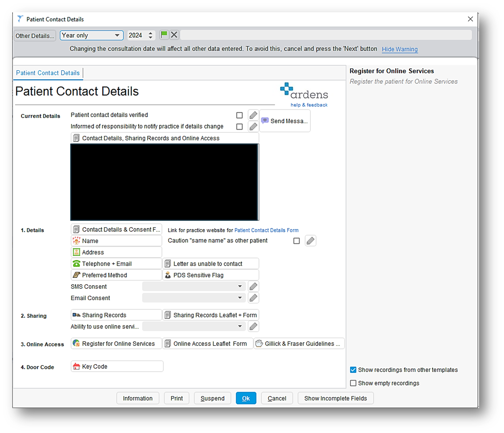Viewport: 504px width, 433px height.
Task: Click the empty text field beside the flag icons
Action: [x=326, y=35]
